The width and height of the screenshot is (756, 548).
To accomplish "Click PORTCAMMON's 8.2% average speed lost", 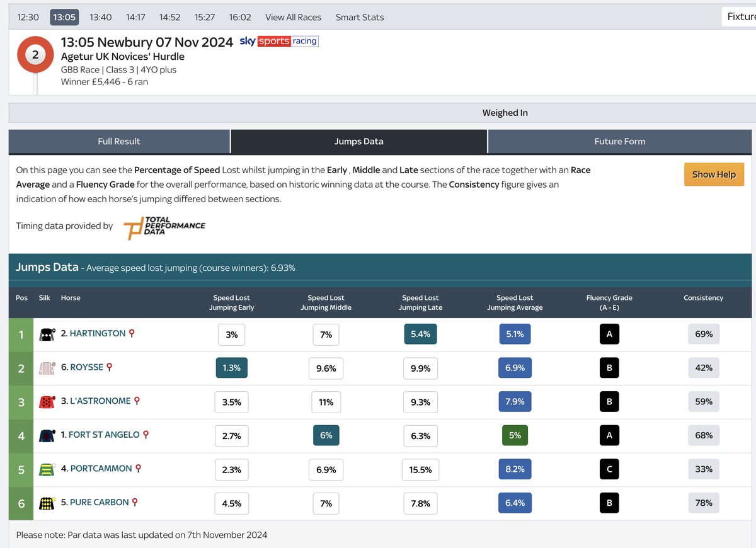I will 515,469.
